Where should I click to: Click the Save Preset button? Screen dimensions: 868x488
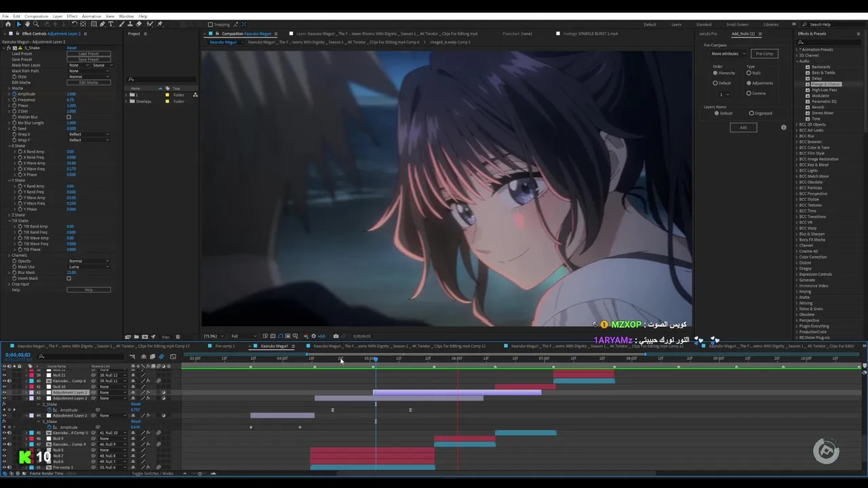(88, 60)
